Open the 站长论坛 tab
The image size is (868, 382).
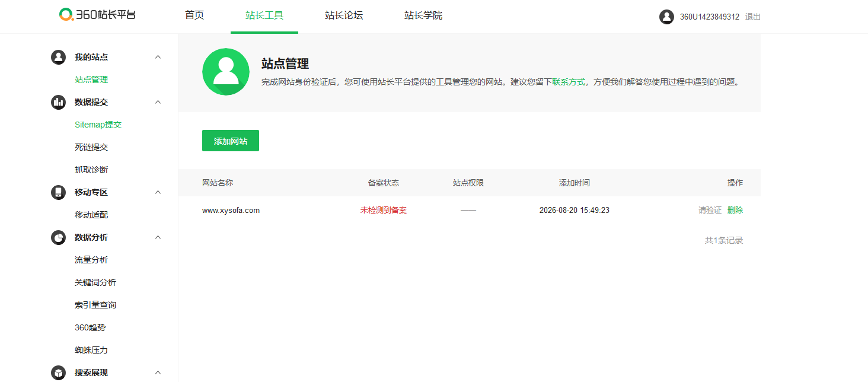[x=344, y=15]
